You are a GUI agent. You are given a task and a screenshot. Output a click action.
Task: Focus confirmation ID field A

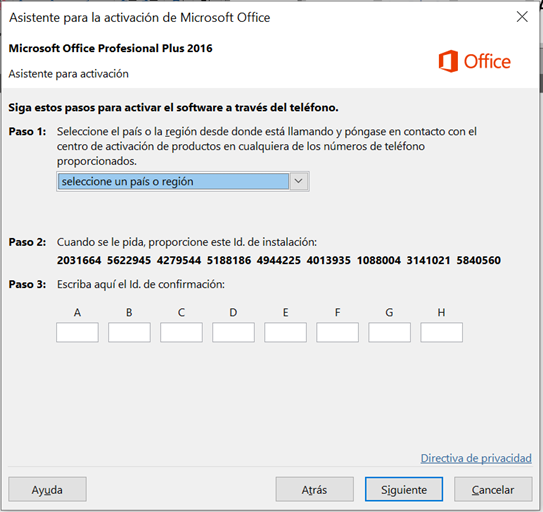[x=77, y=332]
